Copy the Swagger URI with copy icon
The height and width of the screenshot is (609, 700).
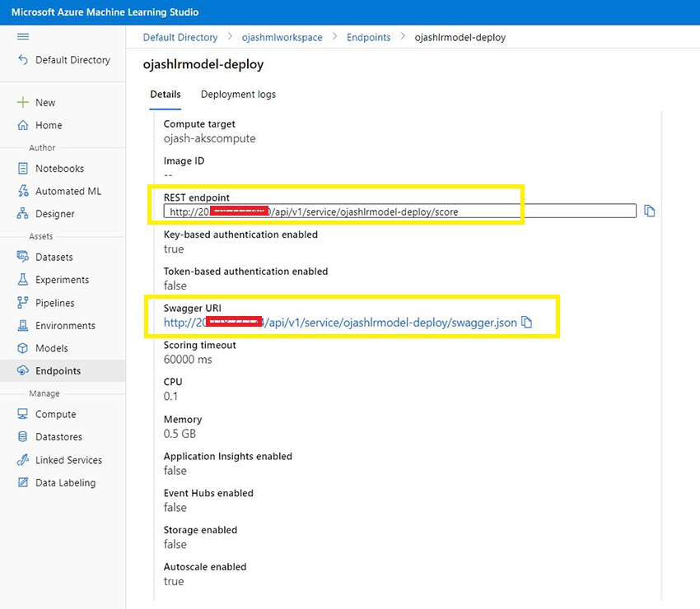coord(527,322)
